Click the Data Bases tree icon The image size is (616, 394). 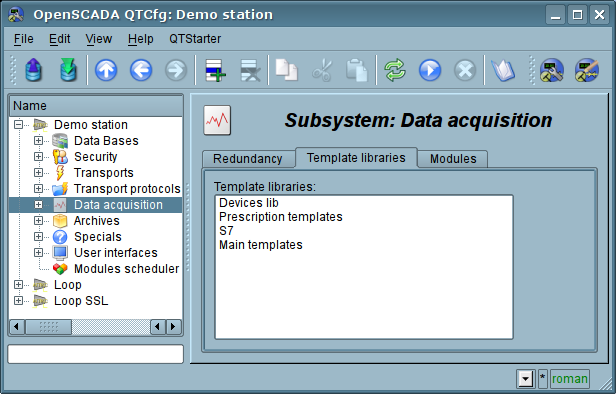pos(60,141)
